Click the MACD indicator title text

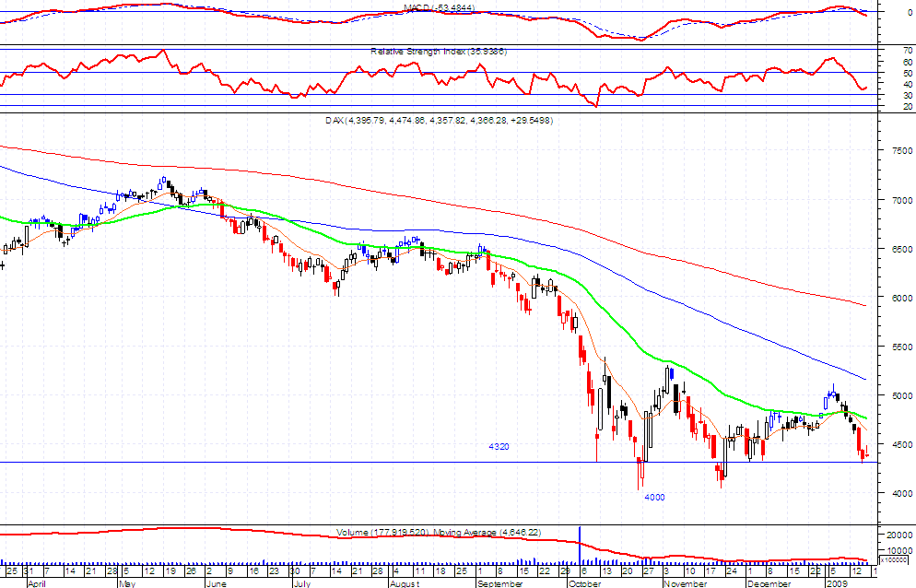(440, 7)
